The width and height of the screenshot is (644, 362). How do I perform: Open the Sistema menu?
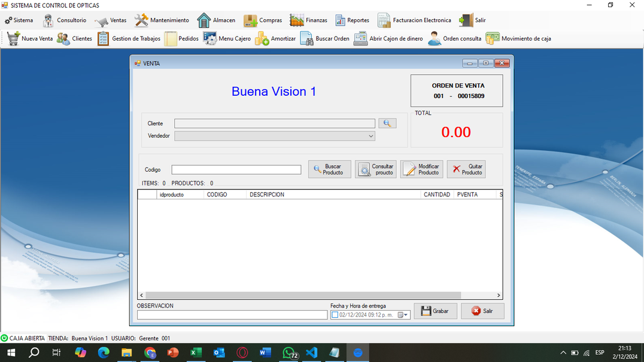(19, 20)
